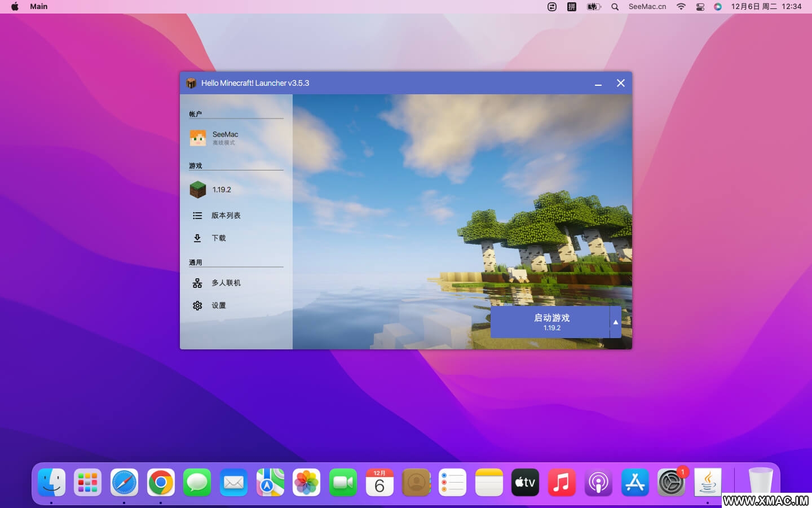Open 设置 menu entry
The width and height of the screenshot is (812, 508).
pyautogui.click(x=219, y=305)
